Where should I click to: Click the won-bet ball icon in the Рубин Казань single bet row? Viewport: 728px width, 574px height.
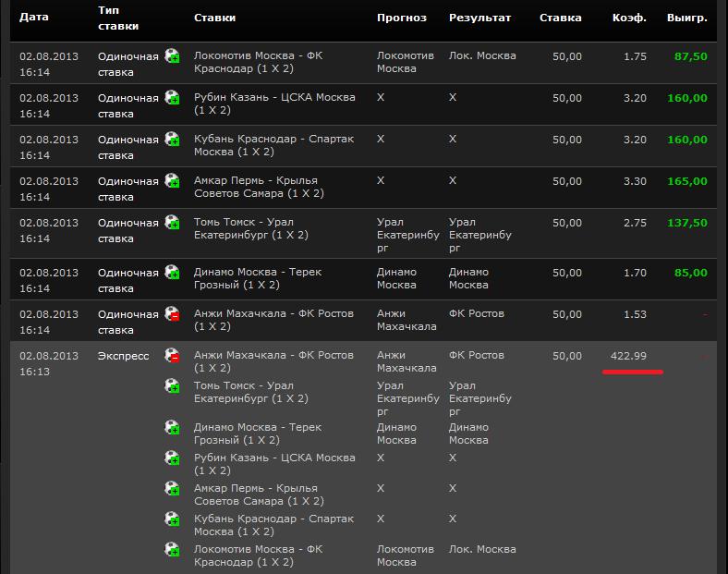(172, 98)
